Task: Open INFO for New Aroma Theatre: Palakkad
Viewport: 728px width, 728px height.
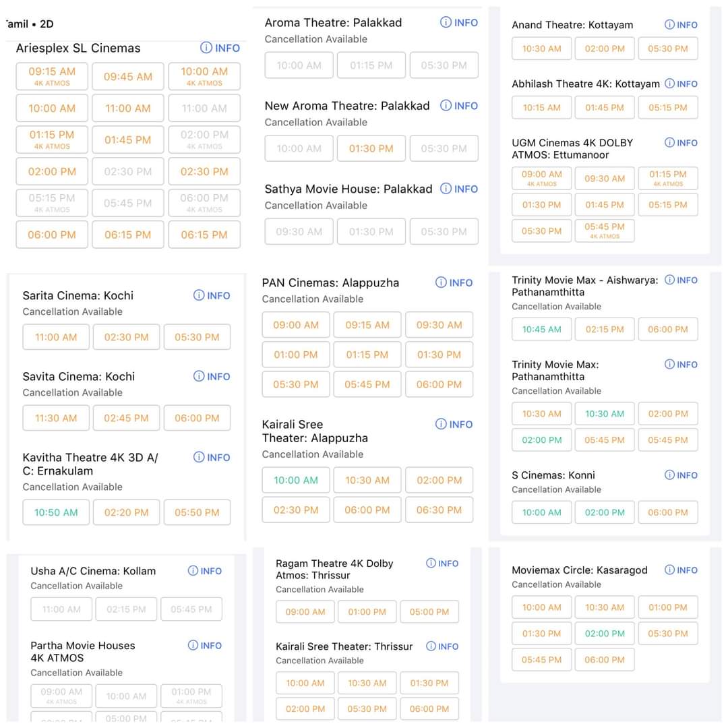Action: (x=459, y=105)
